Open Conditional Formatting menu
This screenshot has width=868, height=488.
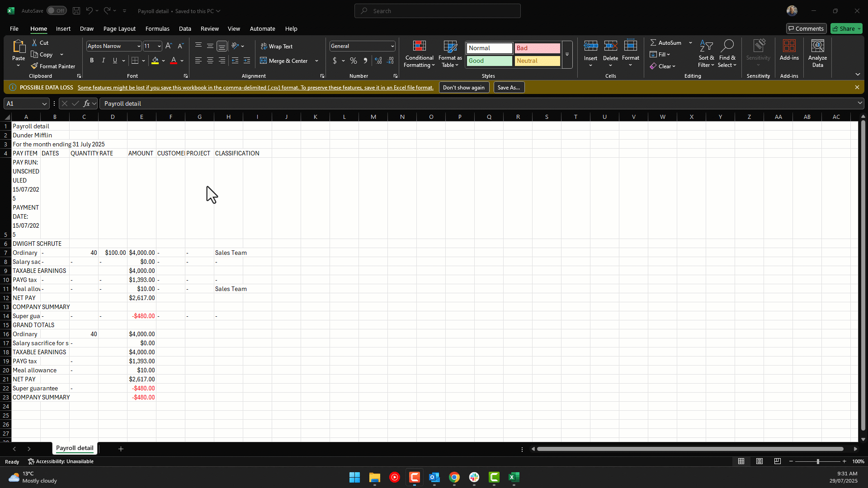point(419,54)
